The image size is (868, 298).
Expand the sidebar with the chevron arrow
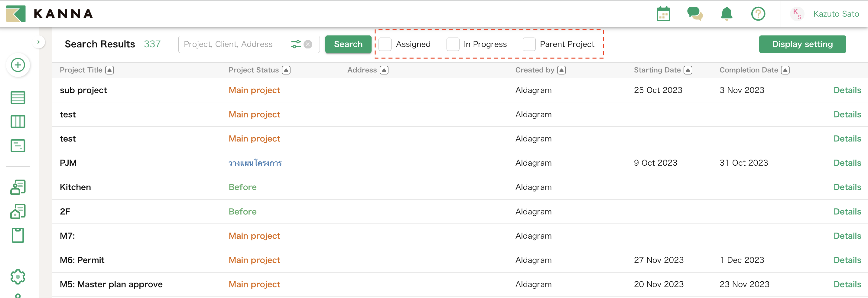[38, 41]
